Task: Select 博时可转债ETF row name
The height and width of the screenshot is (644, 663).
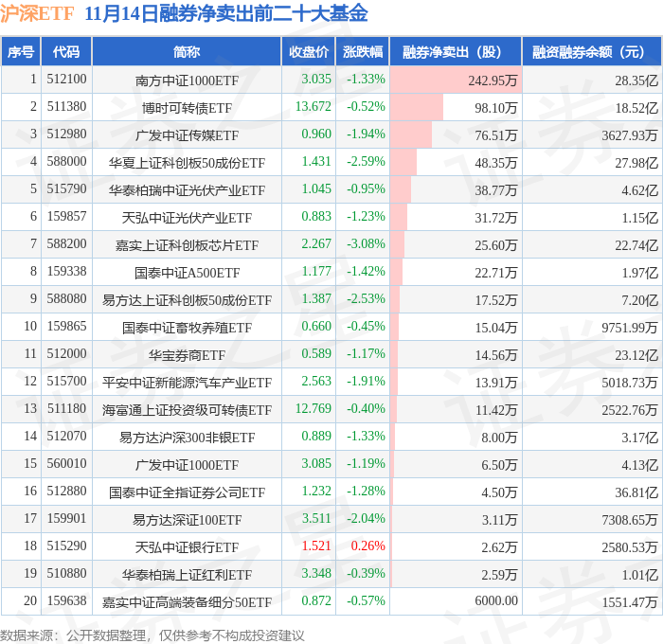Action: pos(187,108)
